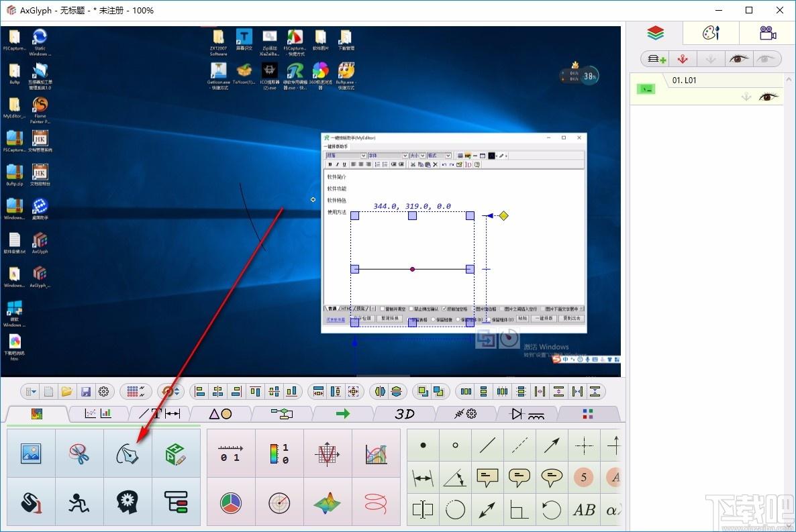The image size is (796, 532).
Task: Open the menu list dropdown
Action: (31, 391)
